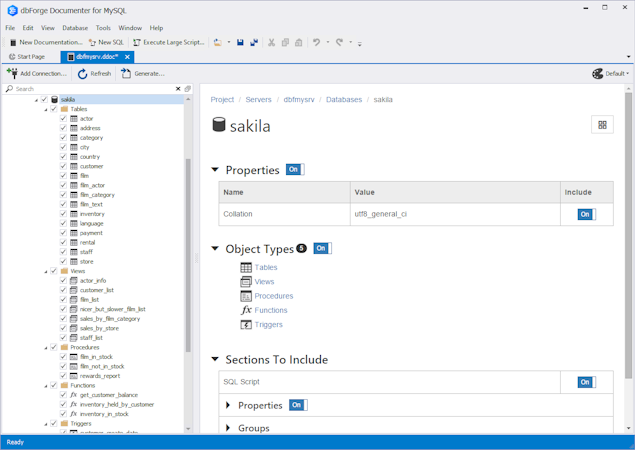
Task: Toggle the Object Types On switch
Action: (x=322, y=248)
